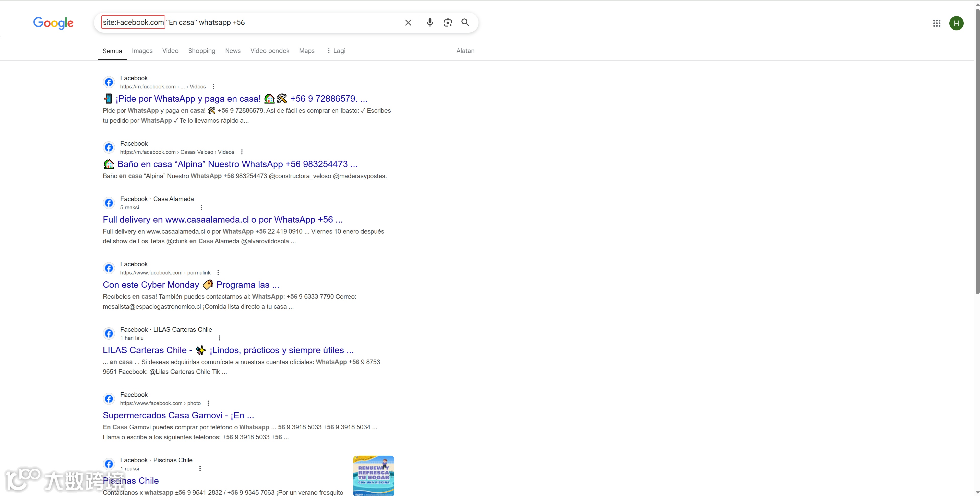
Task: Open options menu for Casas Veloso result
Action: tap(242, 152)
